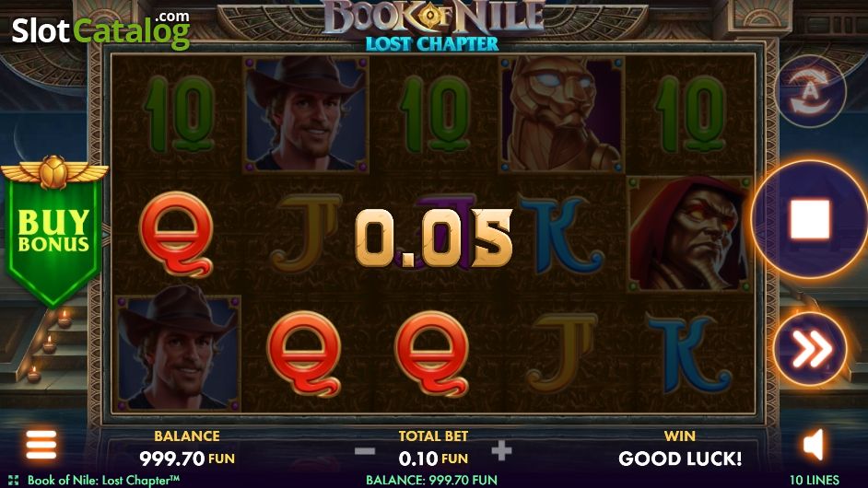This screenshot has width=868, height=488.
Task: Toggle fullscreen icon at bottom left
Action: coord(13,480)
